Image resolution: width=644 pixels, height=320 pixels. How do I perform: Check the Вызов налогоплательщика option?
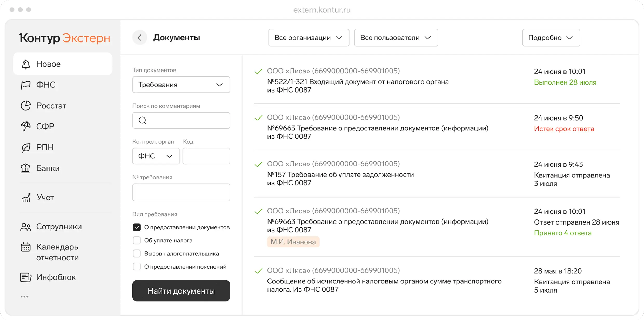(137, 253)
